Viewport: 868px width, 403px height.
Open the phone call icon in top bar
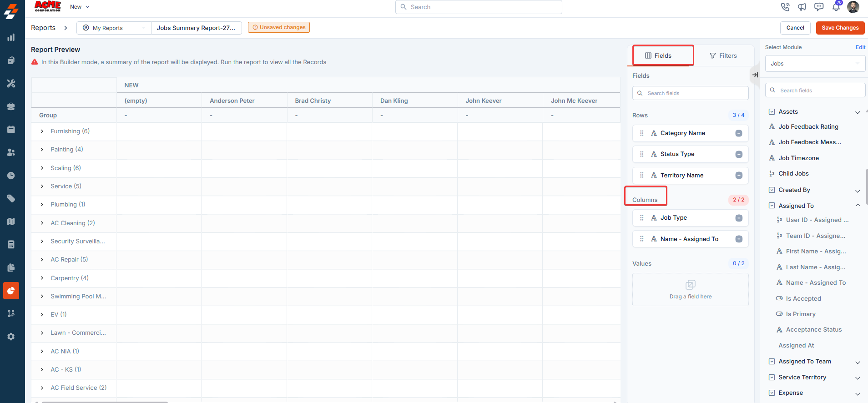tap(785, 7)
